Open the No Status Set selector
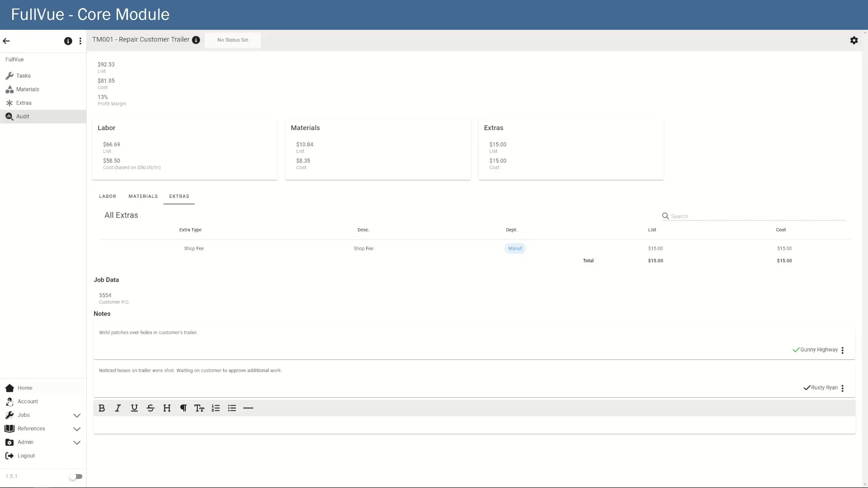 233,40
